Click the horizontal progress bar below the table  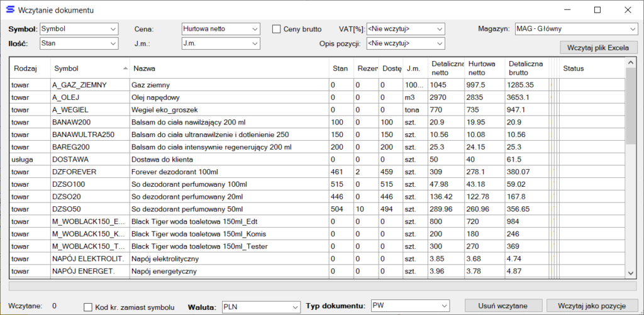(321, 286)
